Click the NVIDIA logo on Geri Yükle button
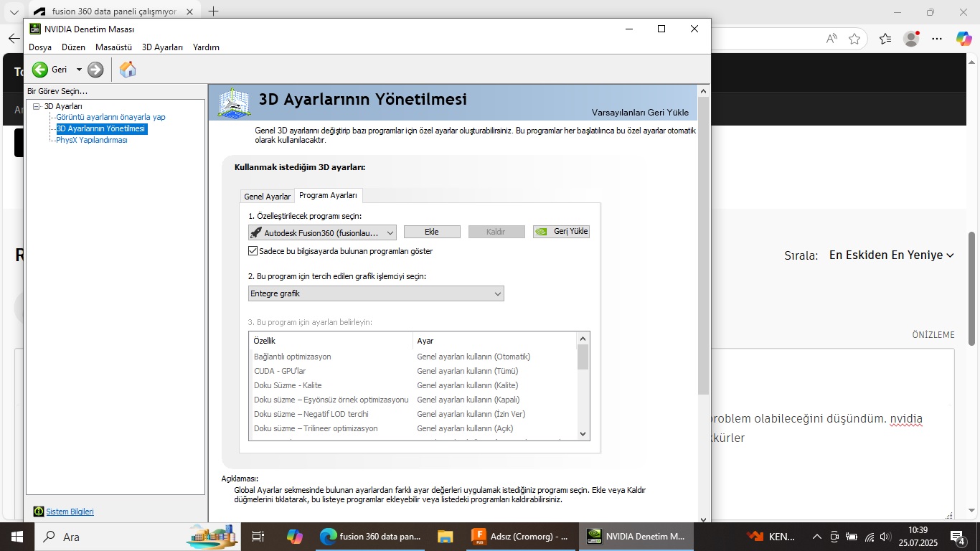The image size is (980, 551). tap(542, 232)
